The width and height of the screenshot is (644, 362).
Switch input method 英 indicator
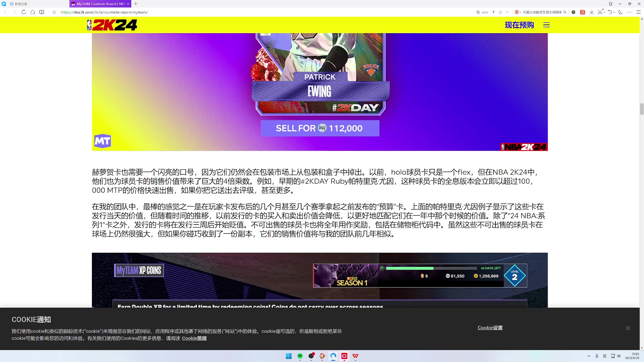point(605,356)
